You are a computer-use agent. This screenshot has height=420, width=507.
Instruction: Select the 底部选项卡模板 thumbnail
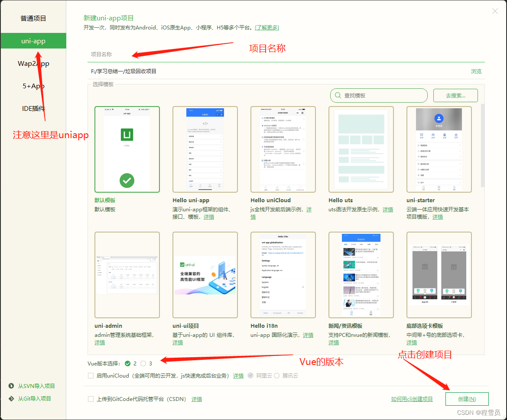tap(439, 275)
